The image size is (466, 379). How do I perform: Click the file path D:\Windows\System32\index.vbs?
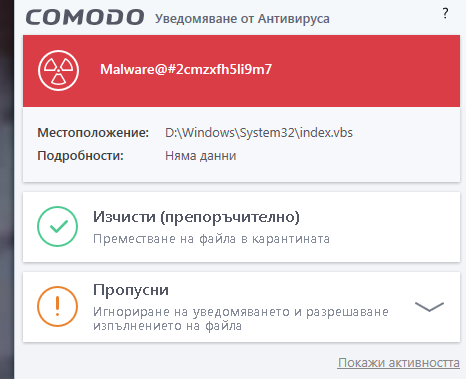pyautogui.click(x=259, y=133)
